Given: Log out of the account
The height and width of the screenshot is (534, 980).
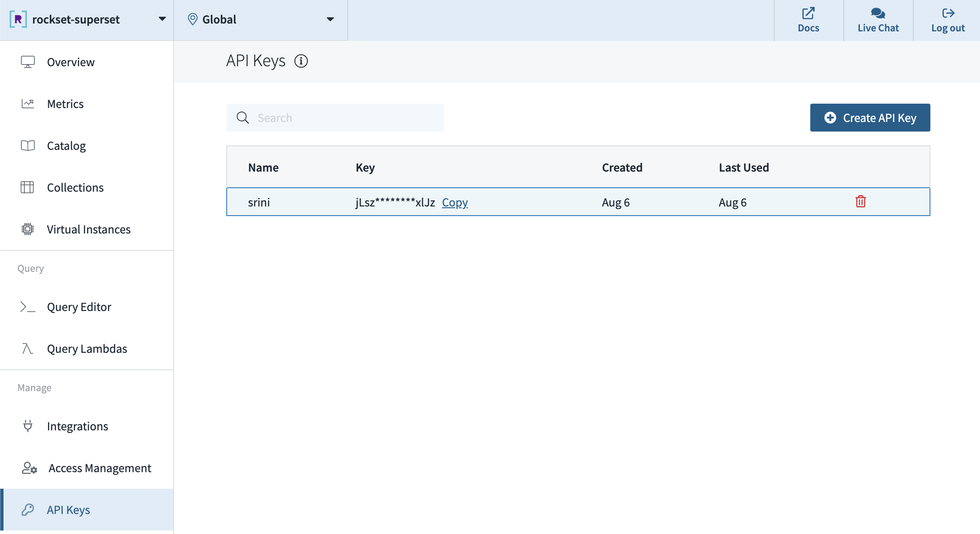Looking at the screenshot, I should 948,19.
